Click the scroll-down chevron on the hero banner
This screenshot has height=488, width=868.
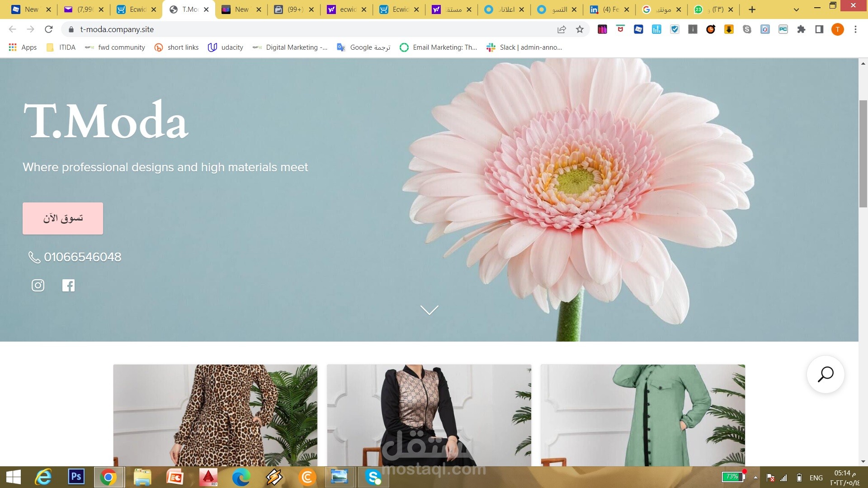pos(429,310)
